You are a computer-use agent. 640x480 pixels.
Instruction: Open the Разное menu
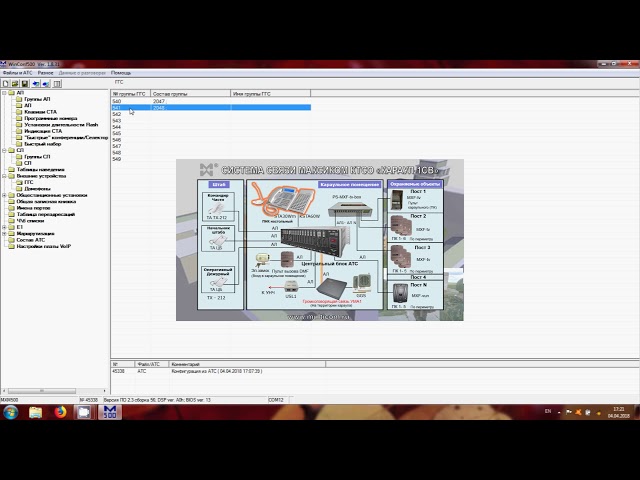(45, 73)
